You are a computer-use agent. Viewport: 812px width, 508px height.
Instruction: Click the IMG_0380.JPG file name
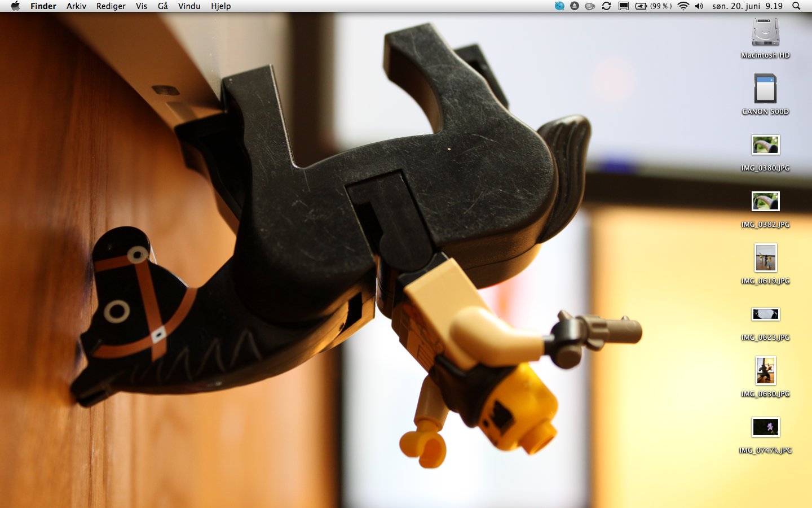765,168
